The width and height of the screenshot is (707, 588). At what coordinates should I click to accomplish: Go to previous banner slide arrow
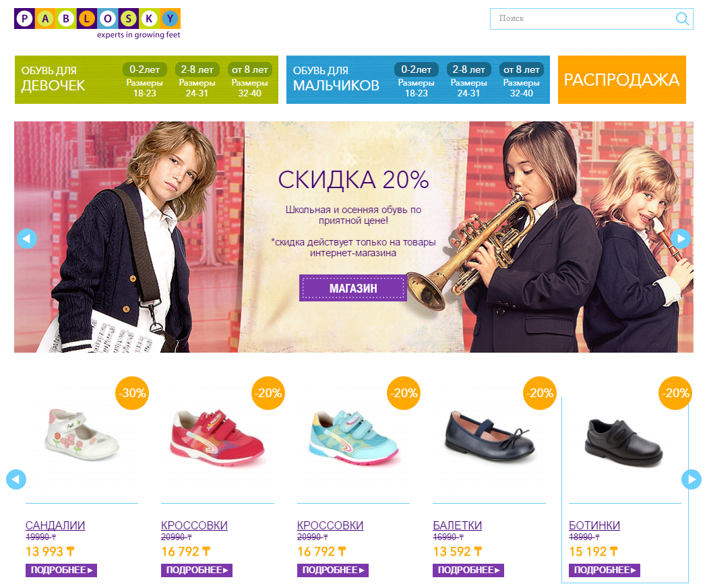[x=26, y=239]
